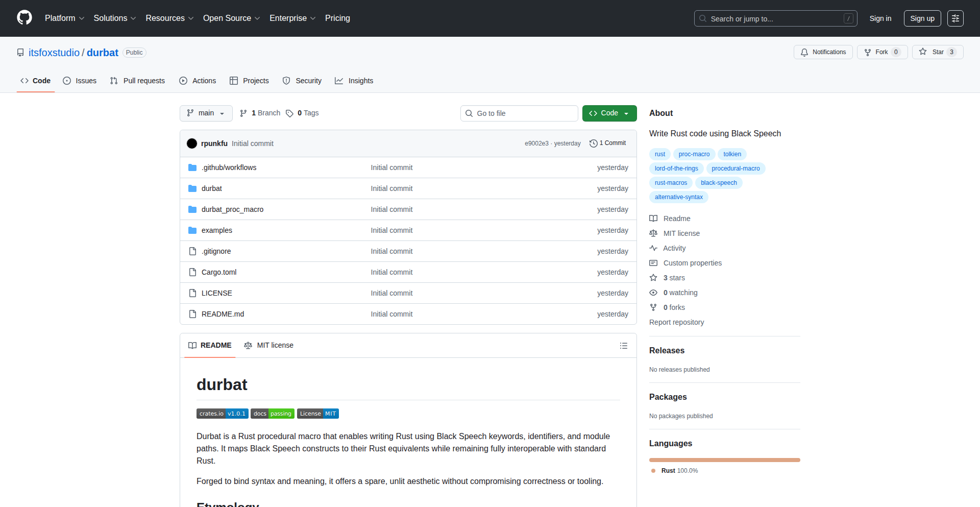Open the .github/workflows folder icon
The width and height of the screenshot is (980, 507).
(192, 167)
